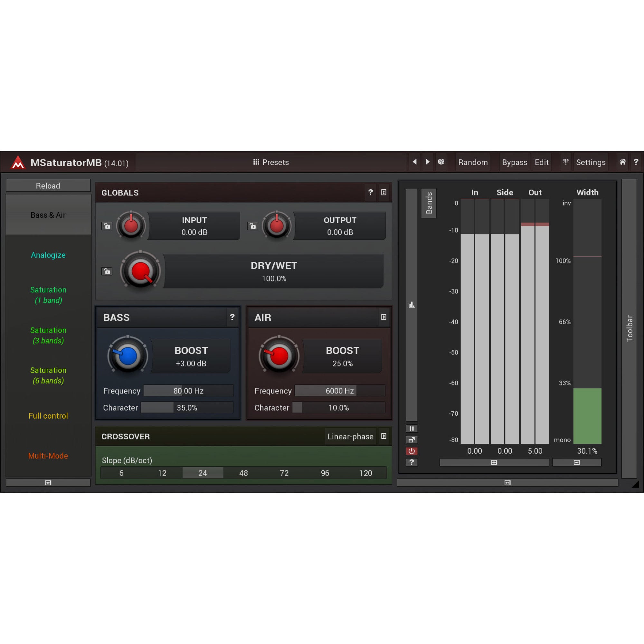Toggle the lock beside INPUT knob

pos(107,226)
